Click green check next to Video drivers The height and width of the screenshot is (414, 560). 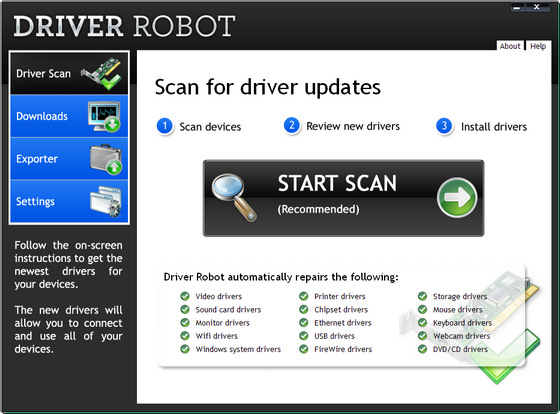coord(185,296)
